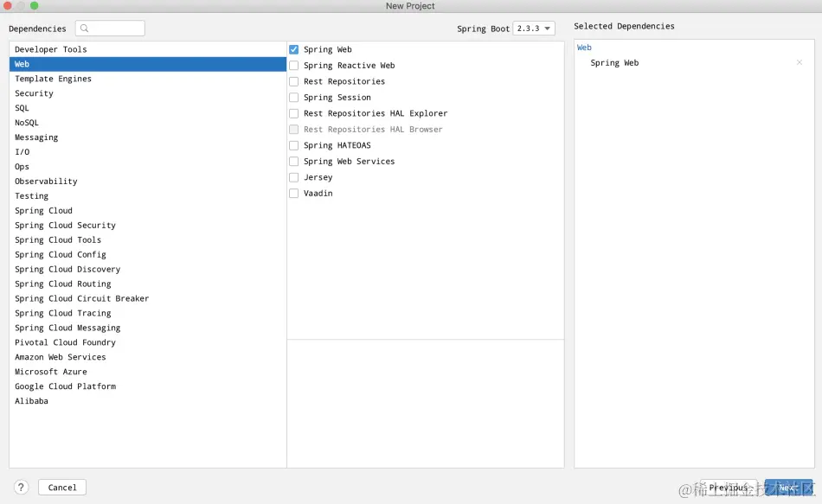This screenshot has width=822, height=504.
Task: Tick the Spring Web Services checkbox
Action: click(294, 162)
